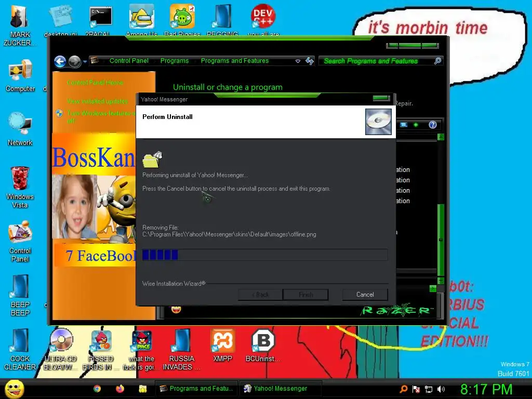Switch to Programs and Features taskbar button

tap(197, 389)
